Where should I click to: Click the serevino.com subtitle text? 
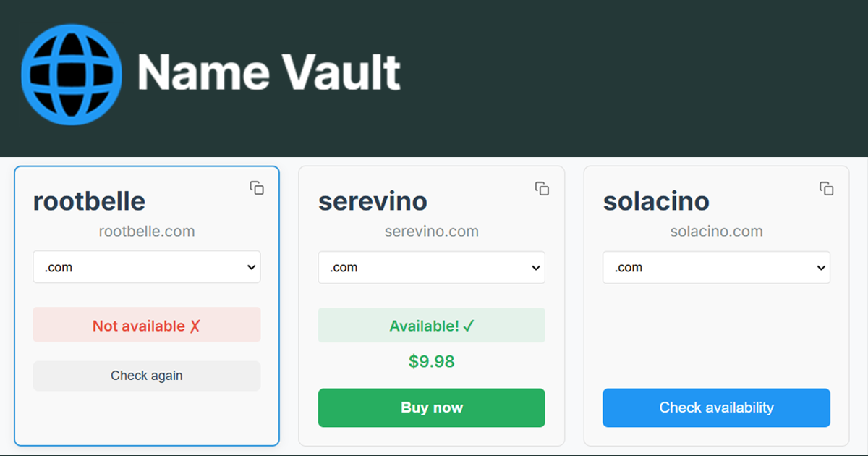[431, 231]
